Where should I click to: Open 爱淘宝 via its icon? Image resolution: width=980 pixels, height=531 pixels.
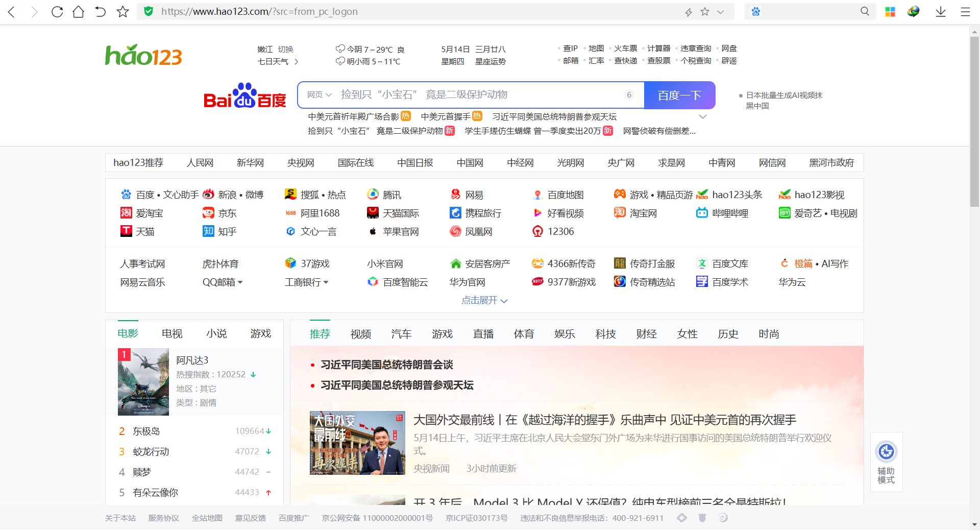click(x=126, y=213)
